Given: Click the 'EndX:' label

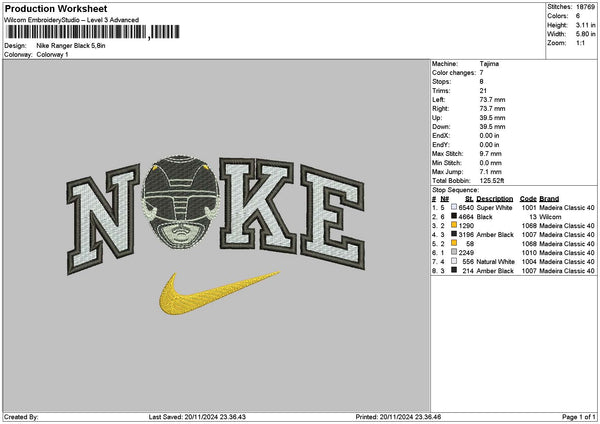Looking at the screenshot, I should coord(441,136).
